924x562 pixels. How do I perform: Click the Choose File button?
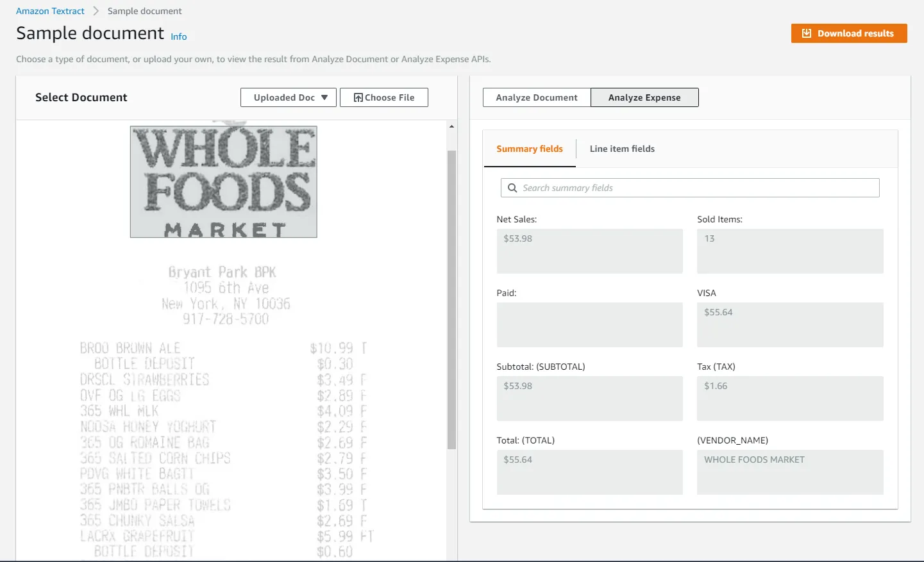click(383, 97)
